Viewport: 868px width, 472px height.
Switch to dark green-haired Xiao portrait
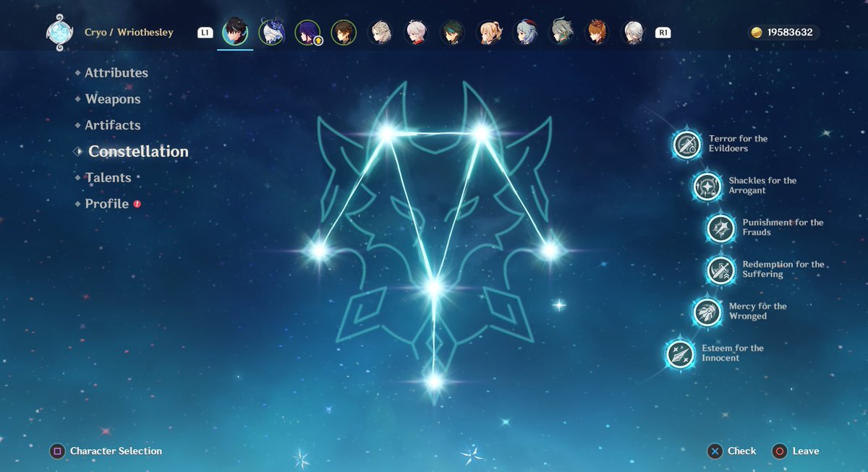click(x=453, y=33)
